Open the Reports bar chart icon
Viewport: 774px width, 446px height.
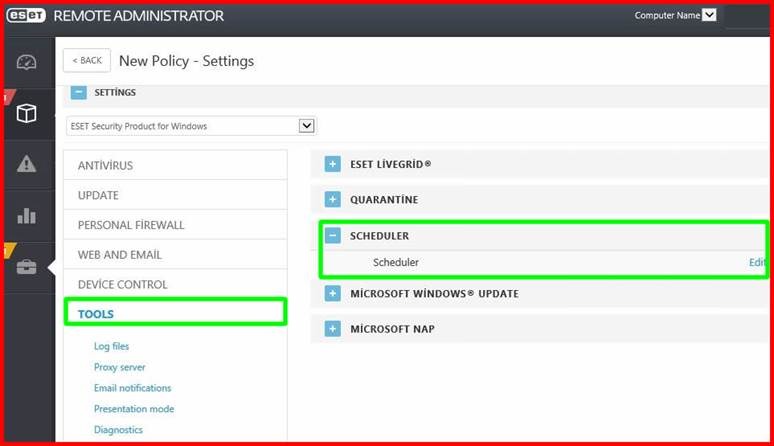pos(26,216)
